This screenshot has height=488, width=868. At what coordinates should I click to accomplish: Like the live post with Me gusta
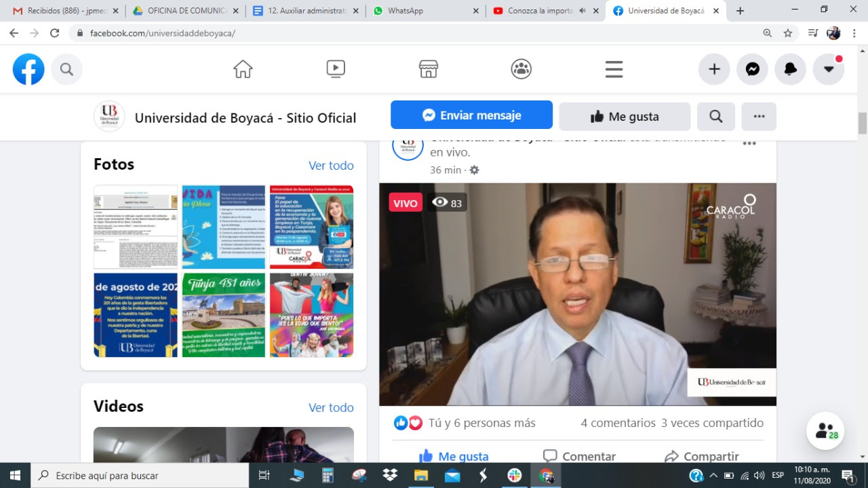tap(454, 456)
